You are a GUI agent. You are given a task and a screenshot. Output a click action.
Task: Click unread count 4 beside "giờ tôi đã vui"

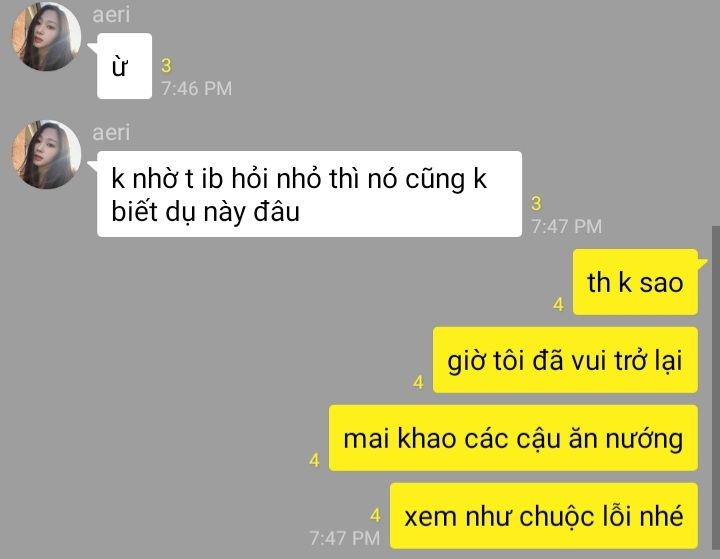tap(418, 382)
